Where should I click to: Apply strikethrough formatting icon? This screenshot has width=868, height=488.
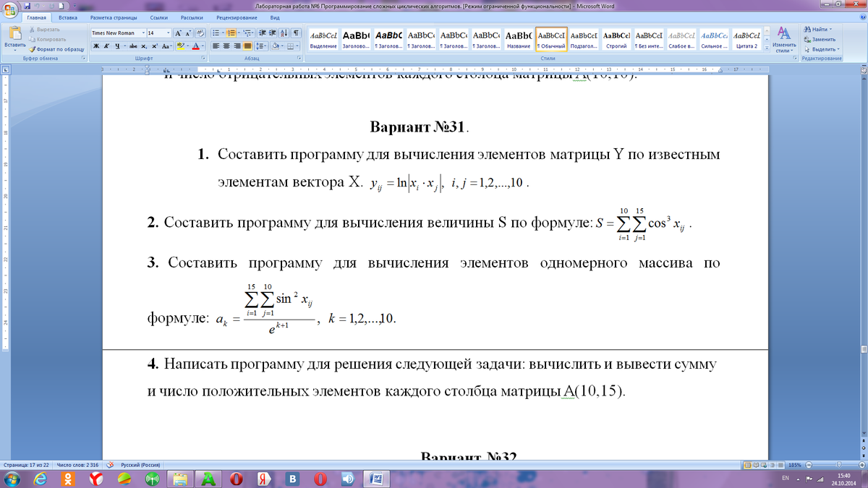(132, 46)
